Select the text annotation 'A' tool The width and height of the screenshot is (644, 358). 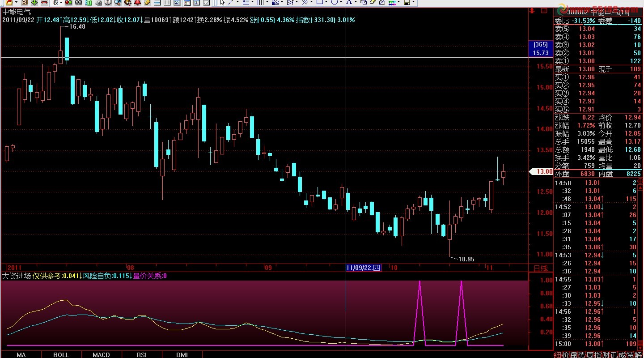pos(349,2)
